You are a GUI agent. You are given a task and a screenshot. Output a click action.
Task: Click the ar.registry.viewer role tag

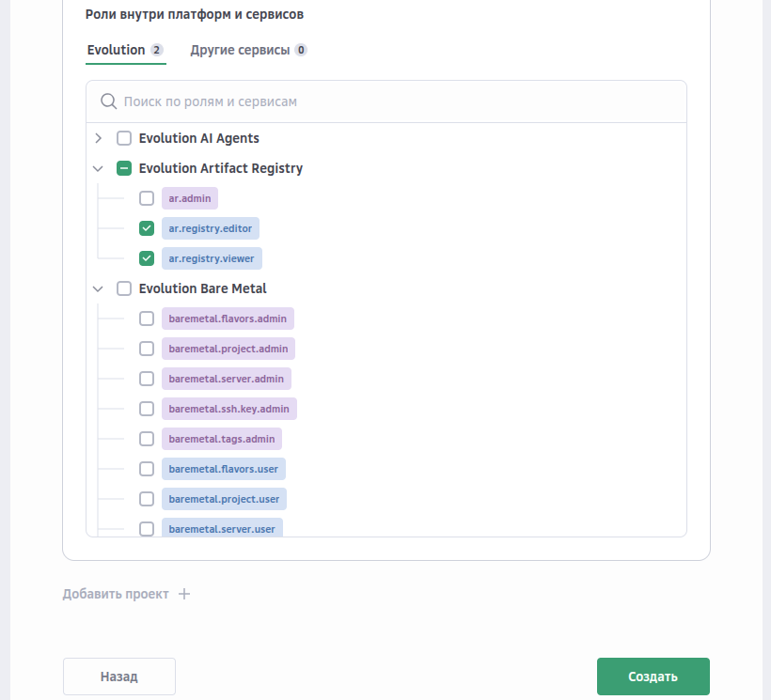point(212,258)
